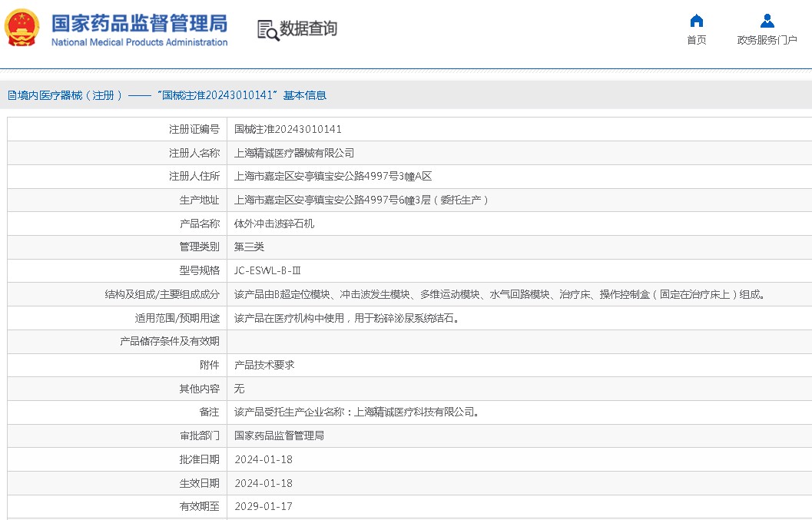The image size is (812, 520).
Task: Click registrant address ending 3幢A区
Action: point(333,176)
